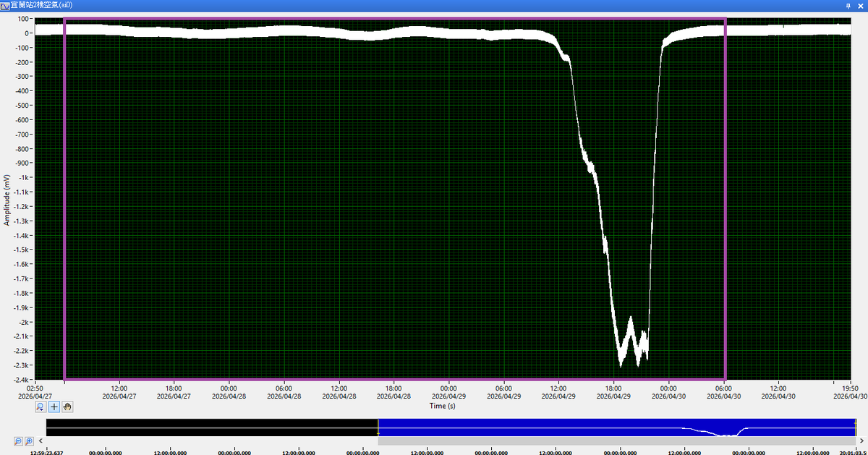Click the black unselected region in overview strip
Viewport: 868px width, 455px height.
[x=212, y=427]
